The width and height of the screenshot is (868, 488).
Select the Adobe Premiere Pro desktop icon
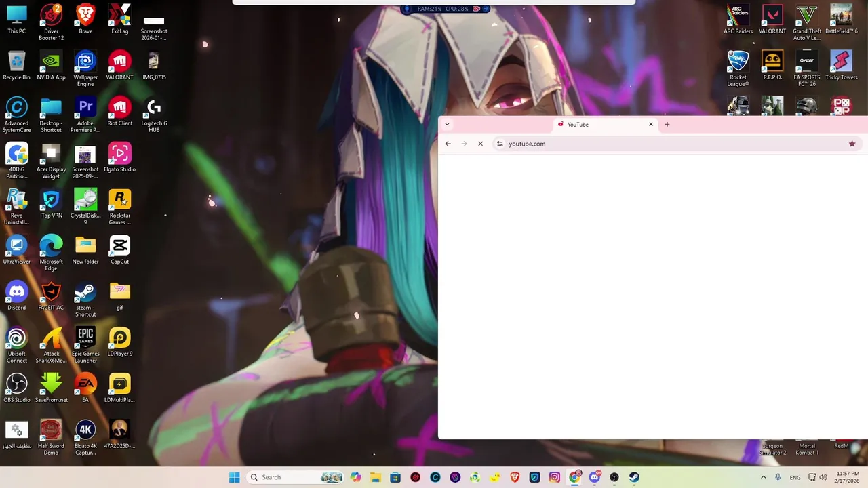point(85,114)
